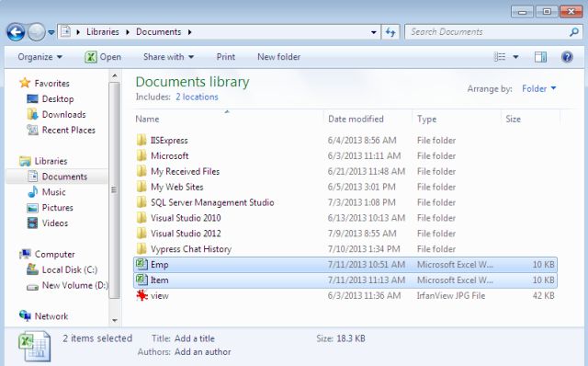
Task: Open the Arrange by Folder dropdown
Action: pyautogui.click(x=539, y=88)
